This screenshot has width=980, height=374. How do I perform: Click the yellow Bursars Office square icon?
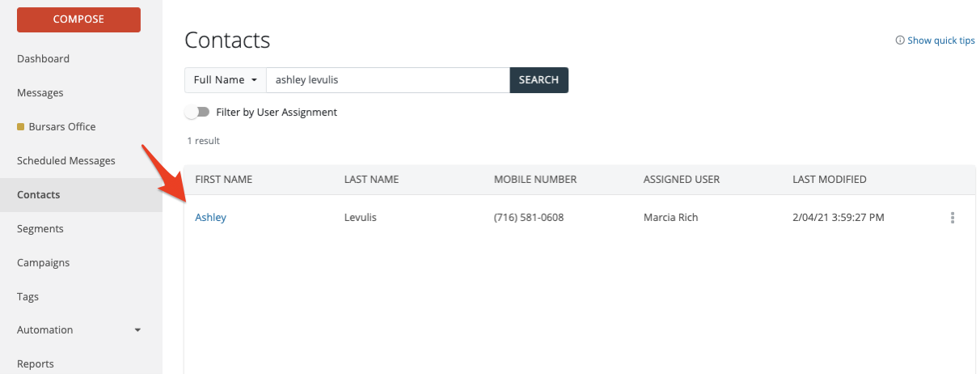[x=21, y=127]
